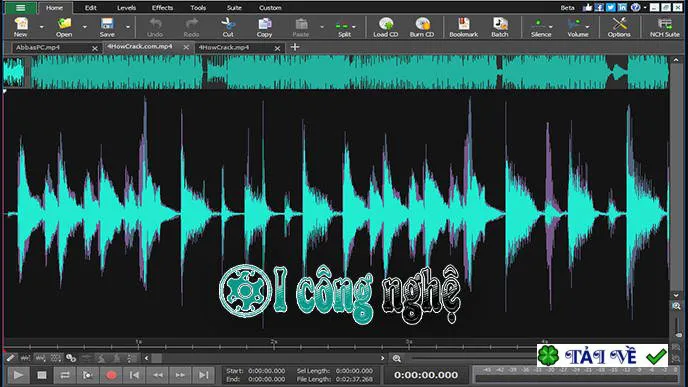Switch to the Suite tab
Viewport: 688px width, 387px height.
(x=234, y=8)
